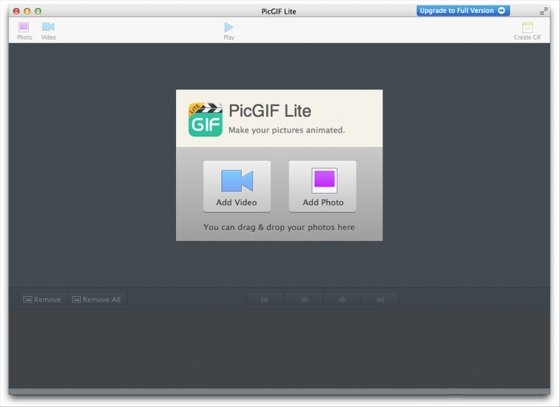Click the red close window button

16,11
